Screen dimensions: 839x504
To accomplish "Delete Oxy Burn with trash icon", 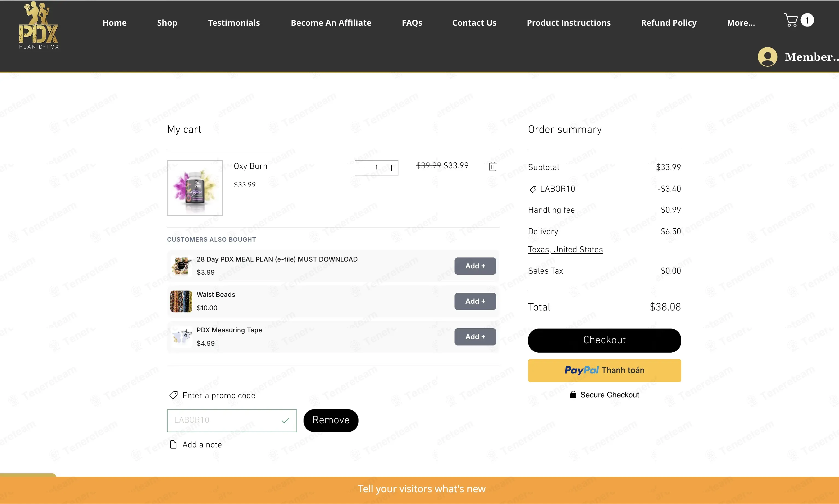I will 493,166.
